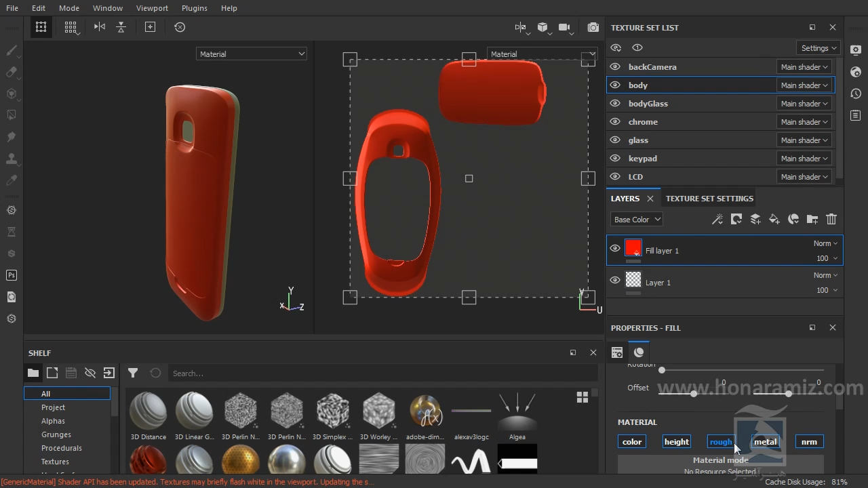The width and height of the screenshot is (868, 488).
Task: Reset the viewport rotation icon
Action: tap(180, 27)
